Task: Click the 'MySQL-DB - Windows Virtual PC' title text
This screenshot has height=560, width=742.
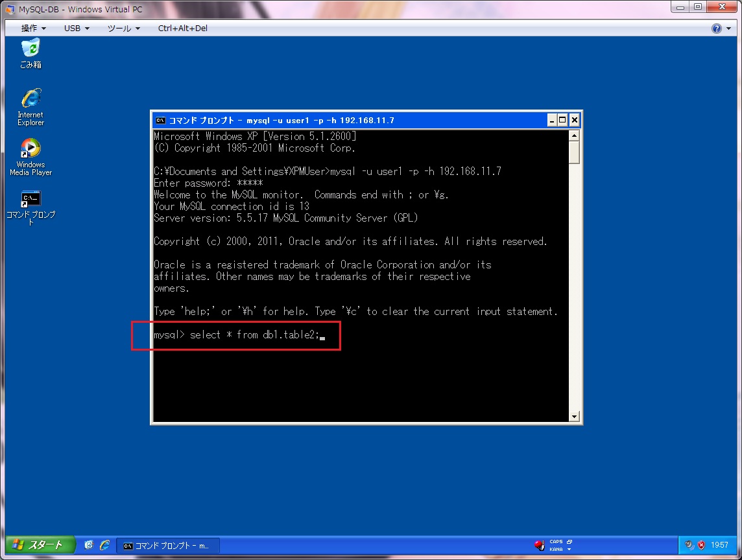Action: [80, 9]
